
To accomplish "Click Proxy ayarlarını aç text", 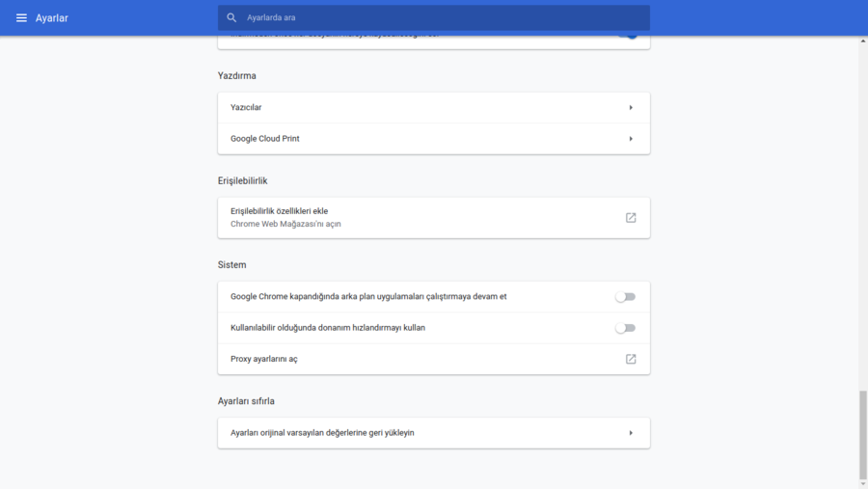I will pyautogui.click(x=264, y=359).
